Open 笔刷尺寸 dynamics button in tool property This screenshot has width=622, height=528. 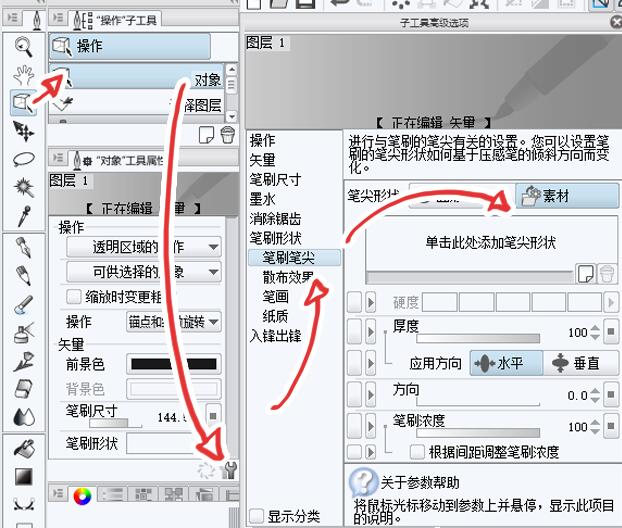coord(213,416)
